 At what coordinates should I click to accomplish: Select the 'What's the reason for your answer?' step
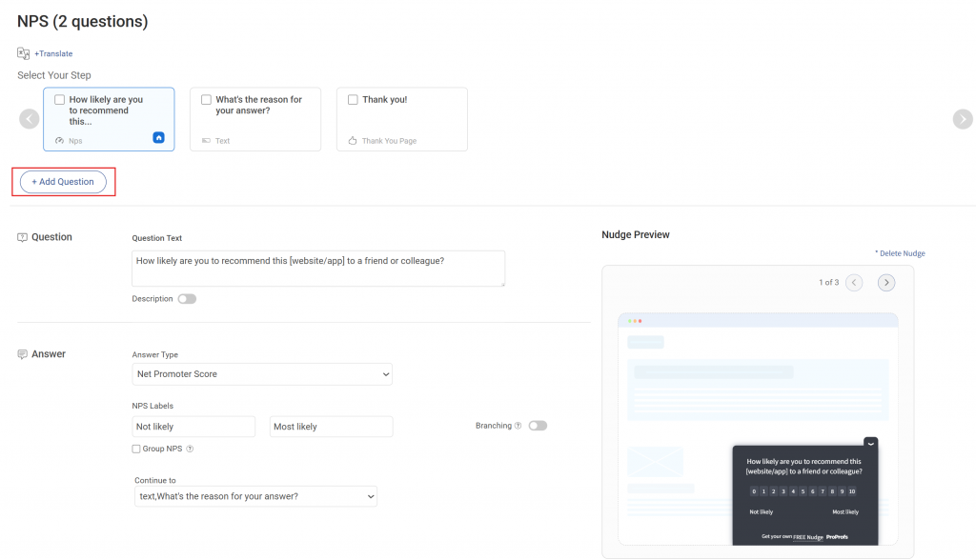254,118
